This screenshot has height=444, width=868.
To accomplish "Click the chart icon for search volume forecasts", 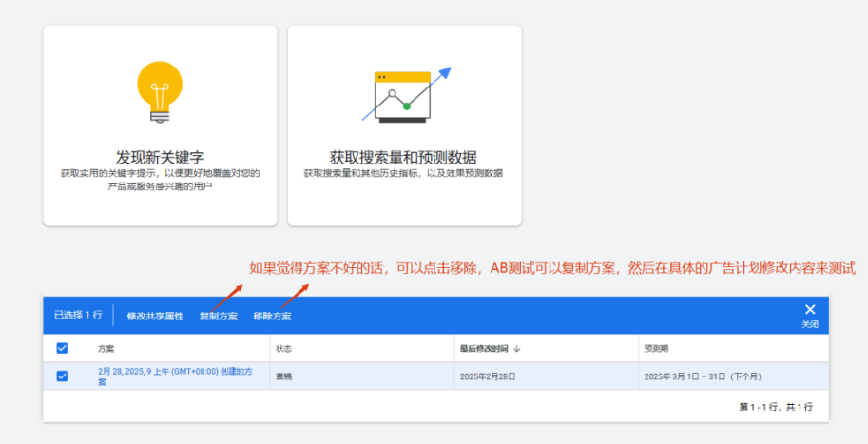I will tap(405, 95).
